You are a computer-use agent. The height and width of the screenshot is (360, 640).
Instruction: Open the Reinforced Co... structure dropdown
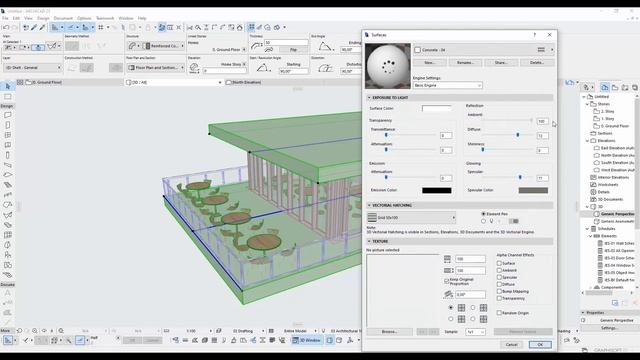point(163,46)
